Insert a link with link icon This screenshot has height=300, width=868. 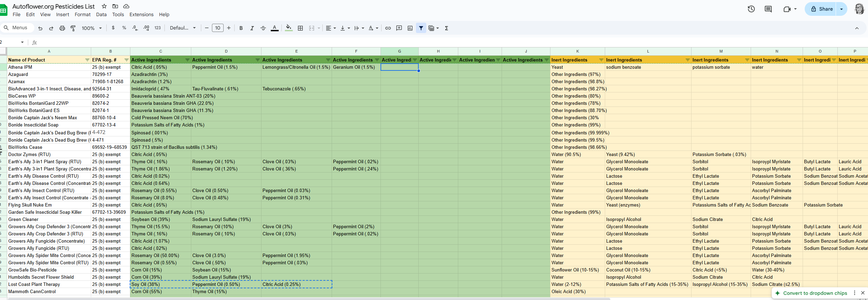pyautogui.click(x=388, y=28)
